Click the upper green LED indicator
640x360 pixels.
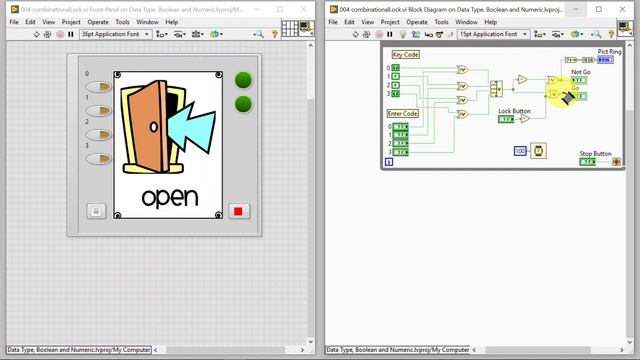coord(244,80)
